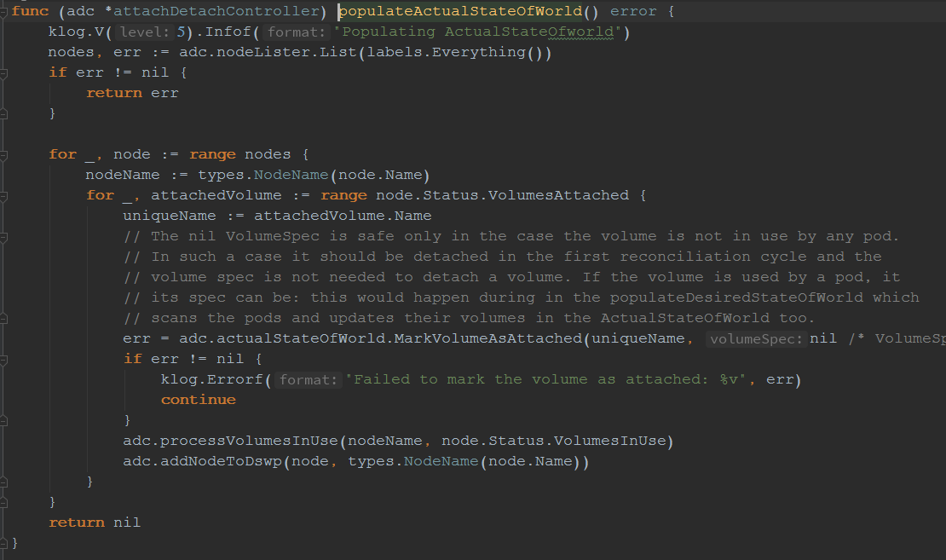Collapse the 'for _, attachedVolume' loop fold marker

click(x=3, y=196)
